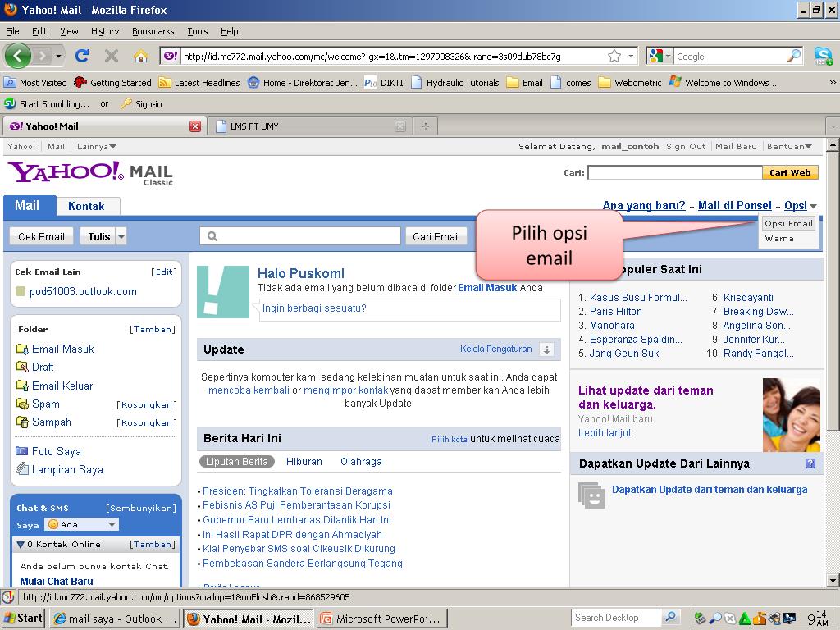Collapse the 0 Kontak Online list
The height and width of the screenshot is (630, 840).
[21, 545]
